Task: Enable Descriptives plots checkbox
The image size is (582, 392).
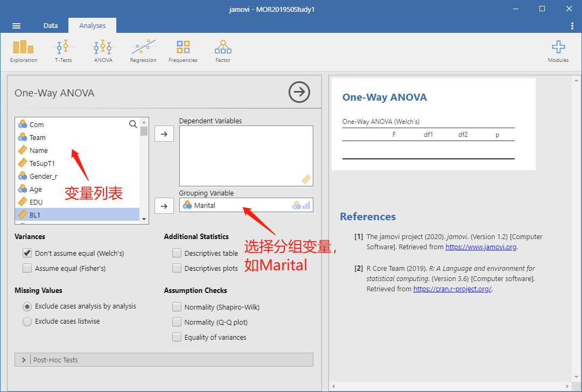Action: [177, 268]
